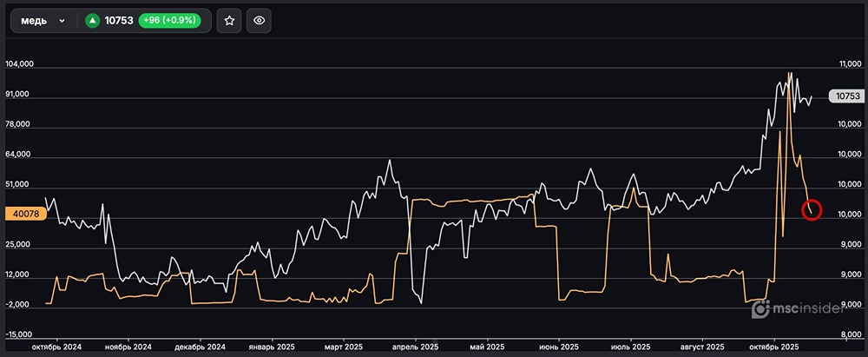Select апрель 2025 on the time axis

[417, 345]
